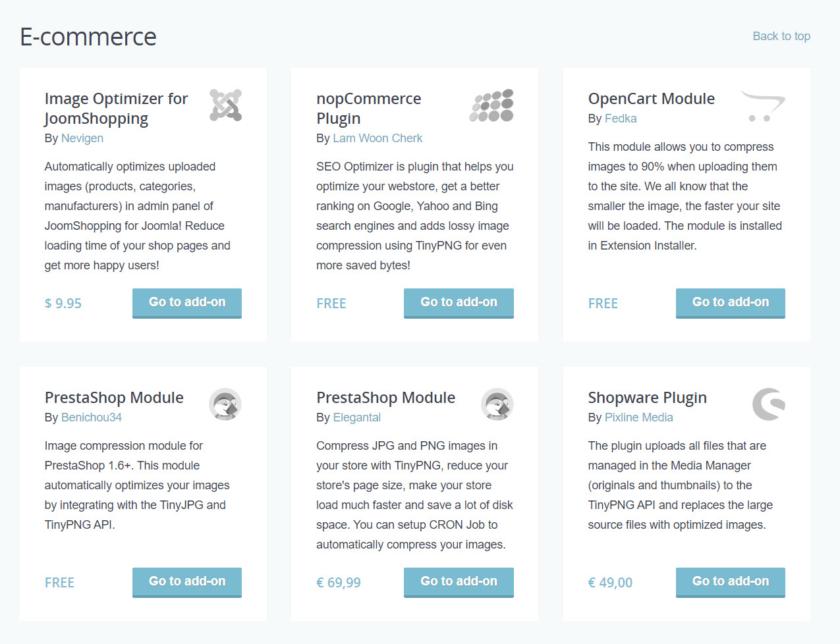Click the Shopware logo icon

[x=768, y=404]
